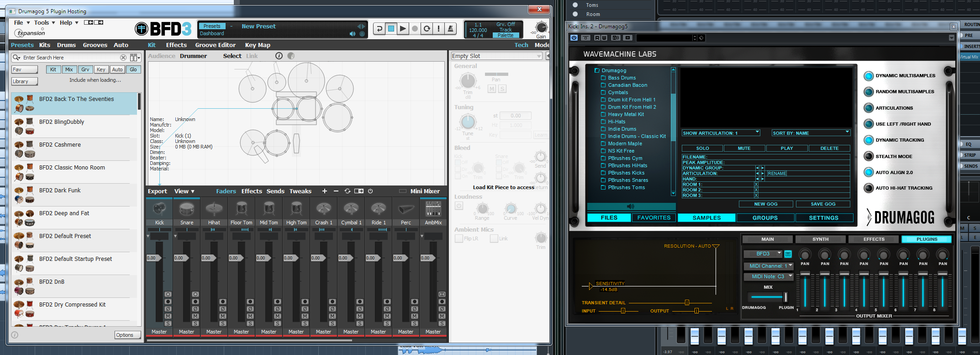Click the New GOG button
The width and height of the screenshot is (980, 355).
[x=766, y=204]
